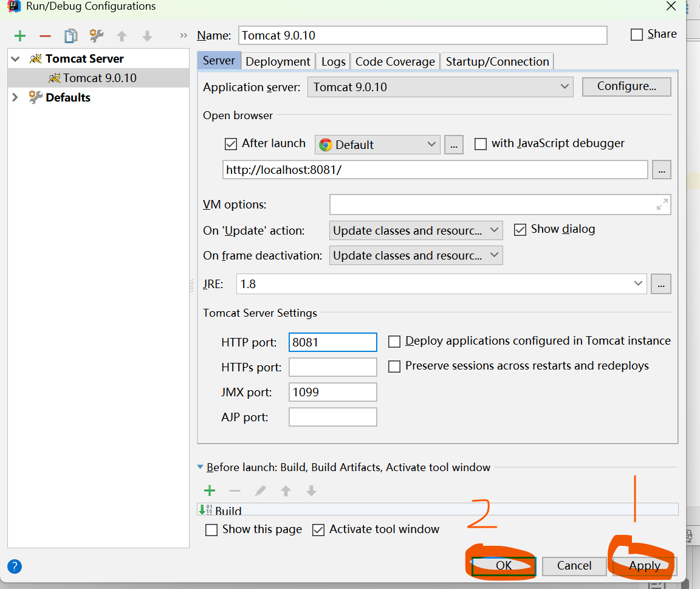The image size is (700, 589).
Task: Click HTTPs port input field
Action: point(332,367)
